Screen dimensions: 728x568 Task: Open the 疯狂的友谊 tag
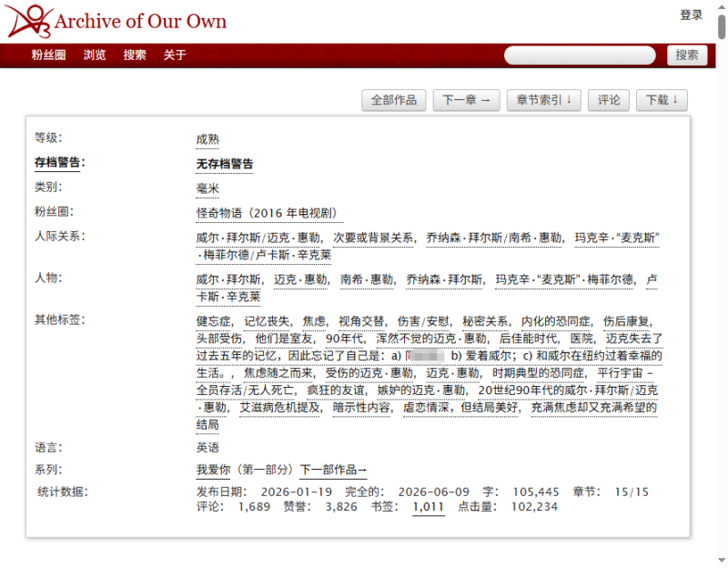click(336, 390)
